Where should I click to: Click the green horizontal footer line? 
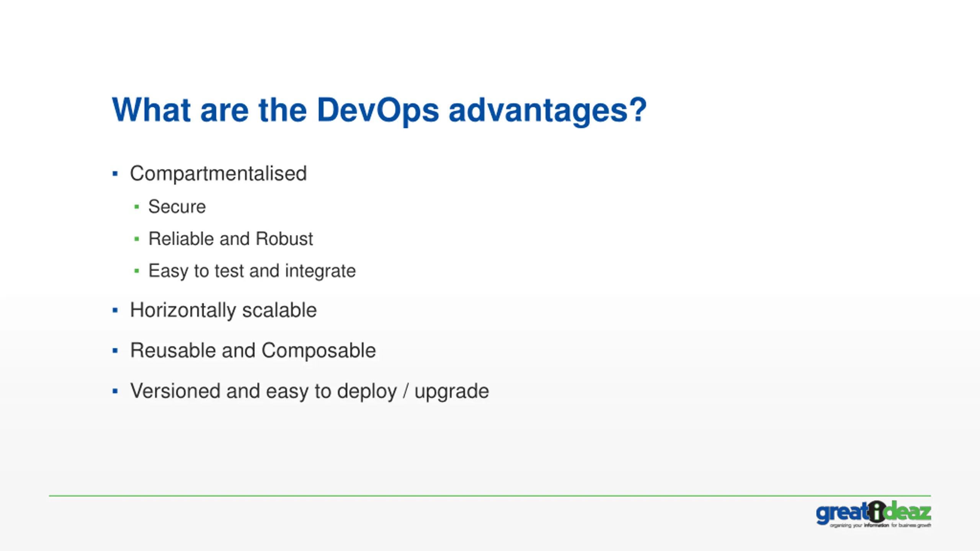tap(490, 496)
